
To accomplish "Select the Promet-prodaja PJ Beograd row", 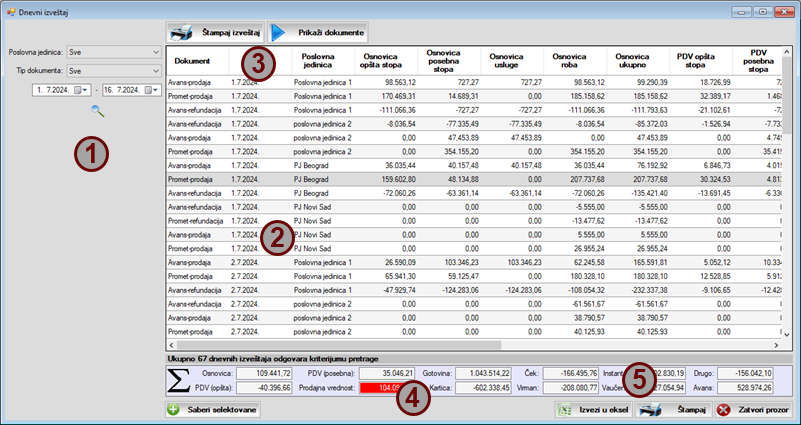I will (475, 179).
